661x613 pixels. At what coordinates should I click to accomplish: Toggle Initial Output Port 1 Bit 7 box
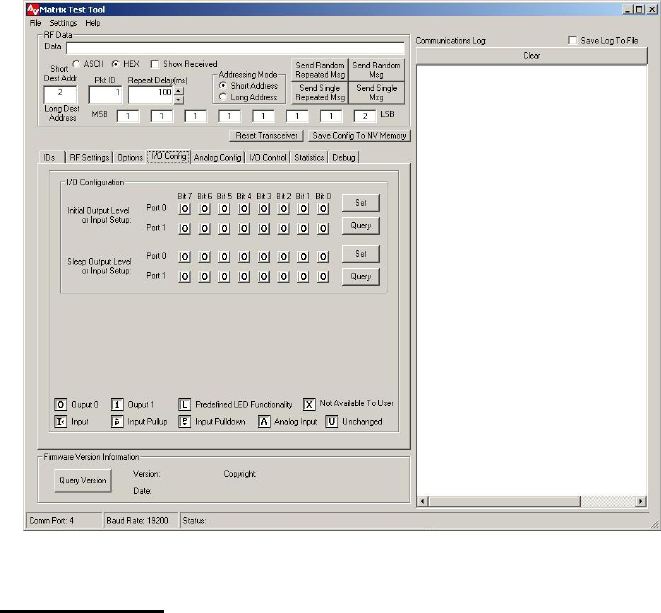coord(185,229)
